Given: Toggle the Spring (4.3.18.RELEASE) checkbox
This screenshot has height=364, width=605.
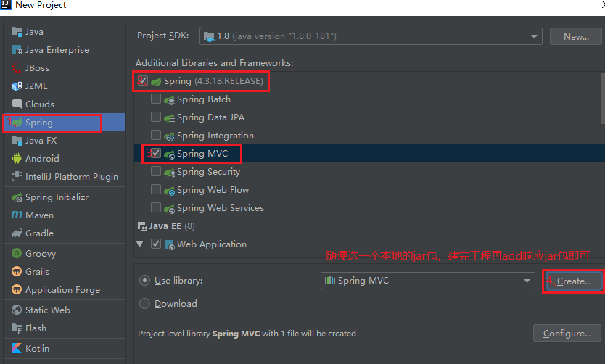Looking at the screenshot, I should click(x=142, y=80).
